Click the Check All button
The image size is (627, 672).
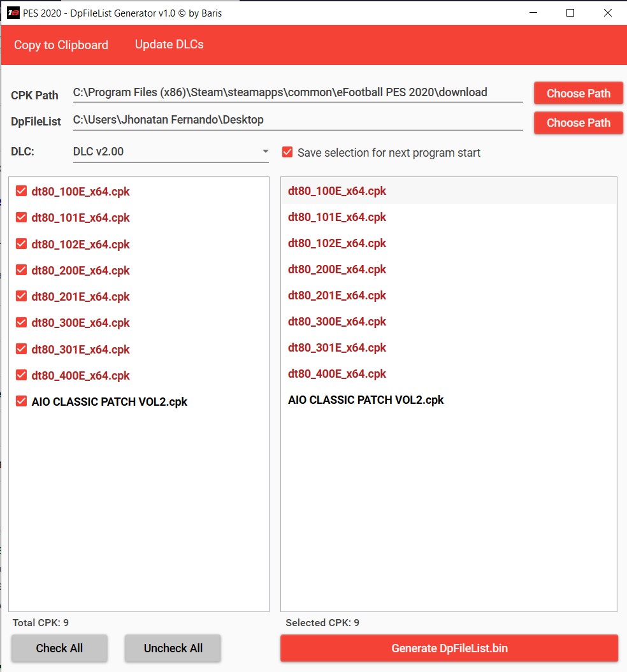59,648
